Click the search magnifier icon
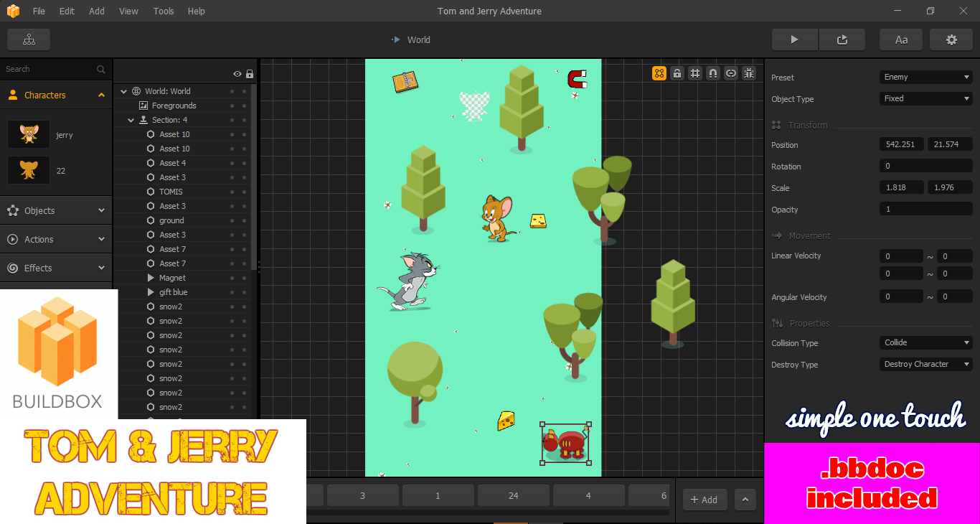This screenshot has width=980, height=524. coord(101,70)
